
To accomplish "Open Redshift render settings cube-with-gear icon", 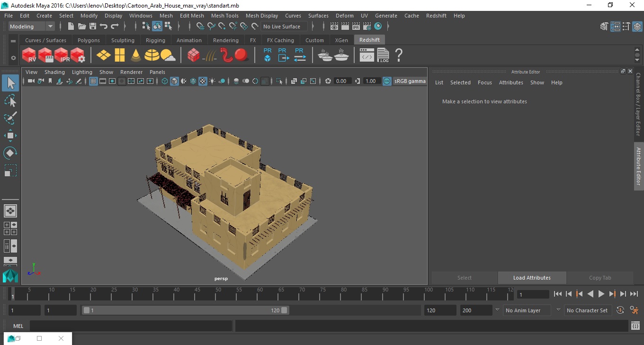I will click(x=78, y=55).
